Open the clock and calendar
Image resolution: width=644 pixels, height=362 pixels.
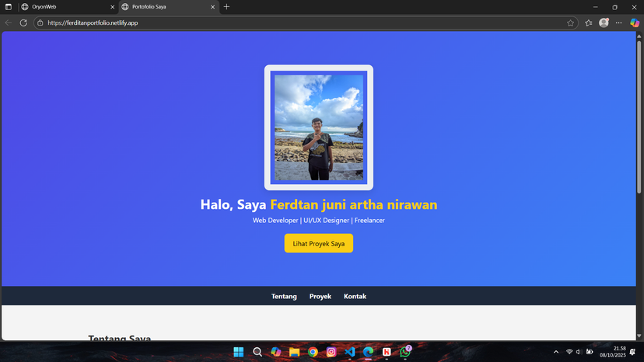tap(612, 352)
